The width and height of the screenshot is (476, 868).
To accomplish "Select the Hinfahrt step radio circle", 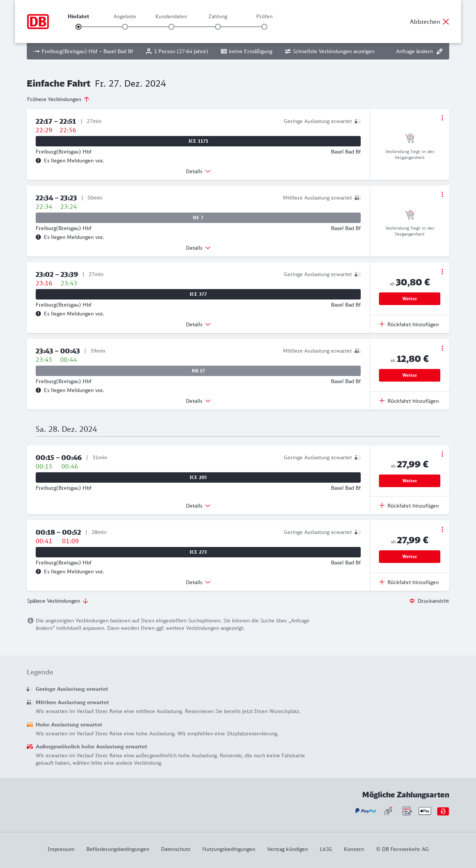I will click(78, 27).
